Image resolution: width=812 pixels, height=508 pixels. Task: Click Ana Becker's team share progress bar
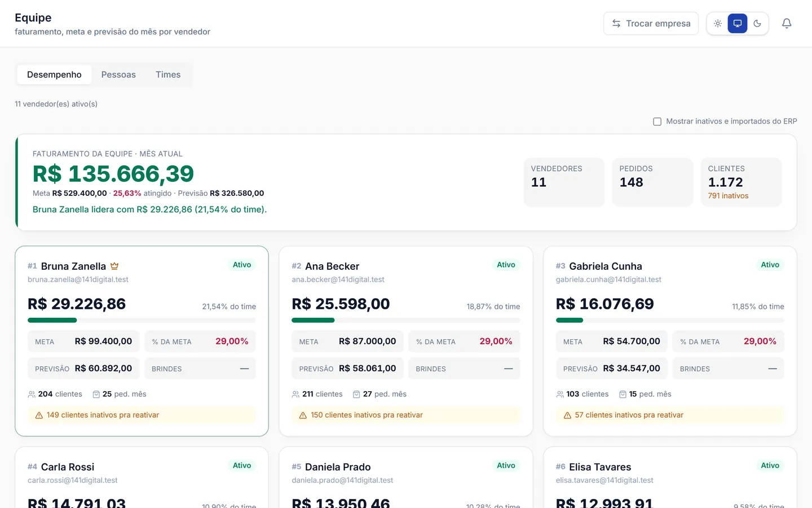(x=406, y=320)
